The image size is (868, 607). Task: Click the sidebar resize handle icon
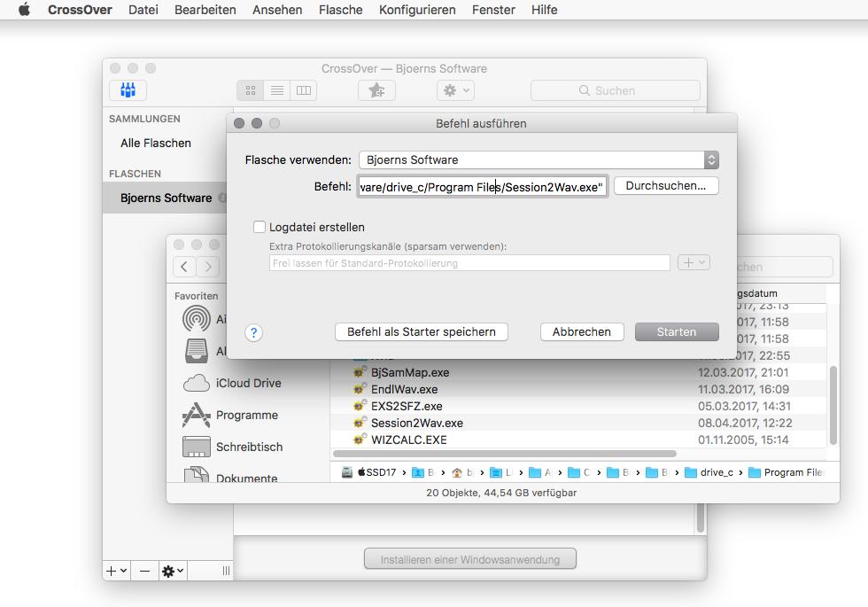click(x=226, y=571)
